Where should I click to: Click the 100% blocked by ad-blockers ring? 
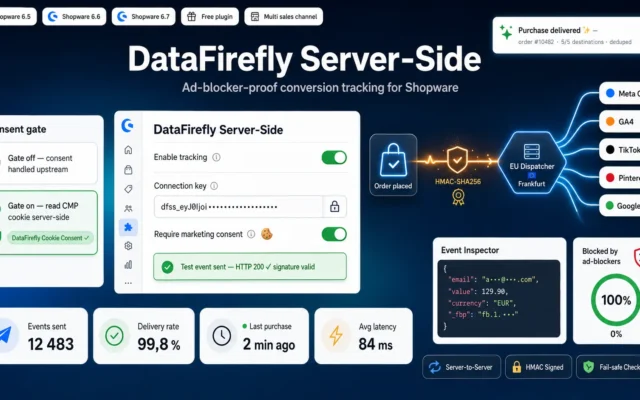click(616, 300)
